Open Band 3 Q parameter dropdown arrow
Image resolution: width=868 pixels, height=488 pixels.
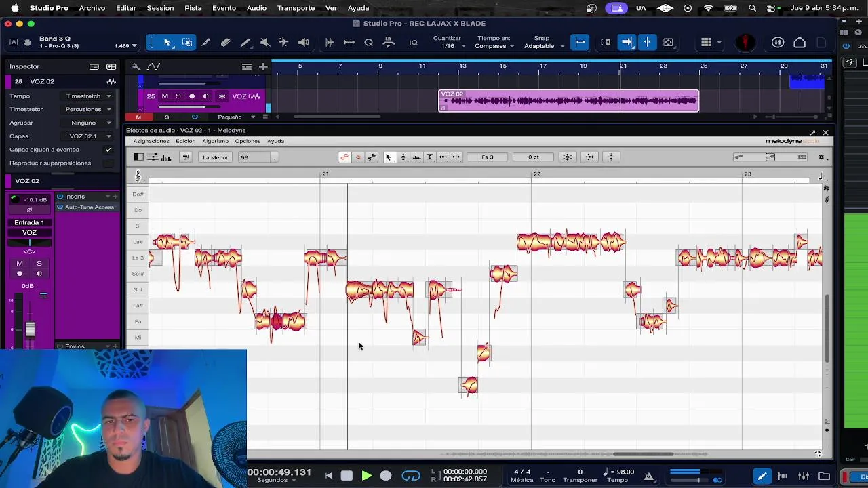point(134,46)
